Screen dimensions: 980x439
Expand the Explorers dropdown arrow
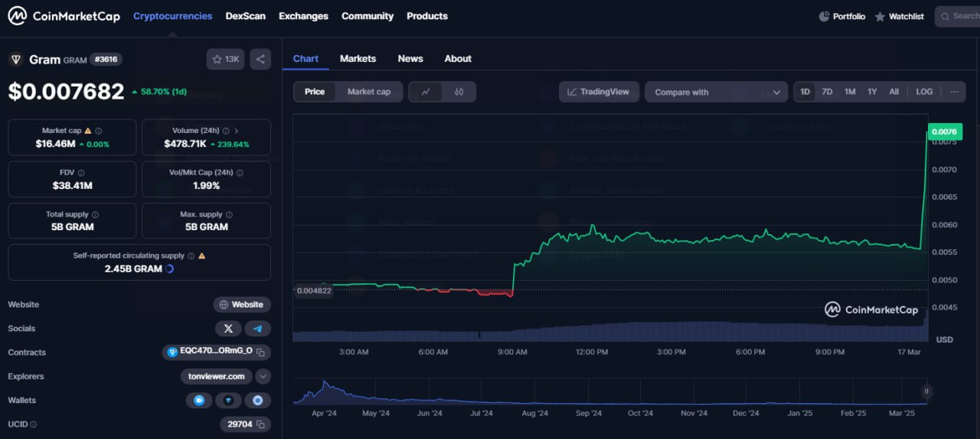(x=263, y=376)
